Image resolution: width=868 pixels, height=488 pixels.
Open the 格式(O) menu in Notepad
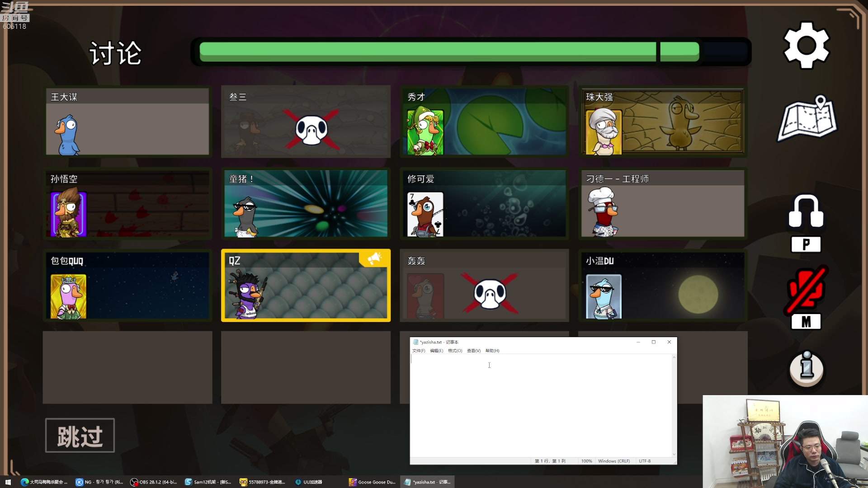click(x=455, y=351)
